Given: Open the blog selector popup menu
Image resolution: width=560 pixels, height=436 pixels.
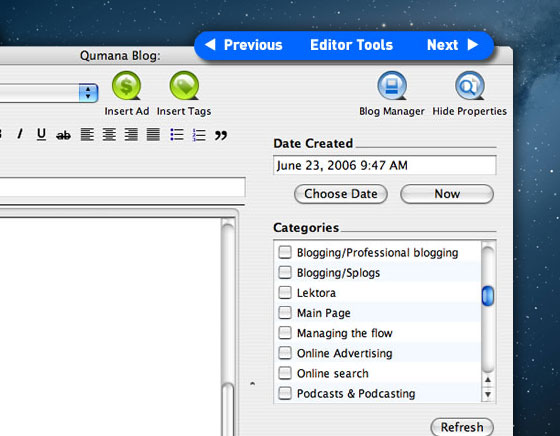Looking at the screenshot, I should [49, 93].
